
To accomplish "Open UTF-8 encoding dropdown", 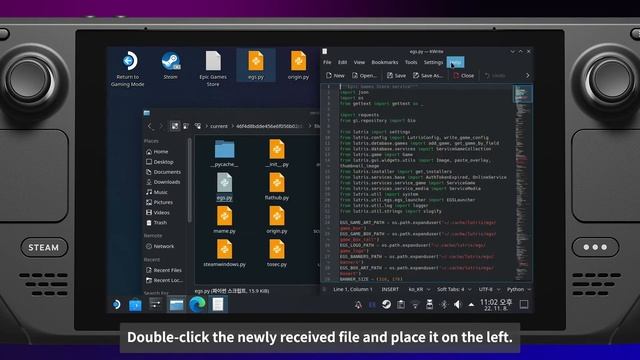I will 489,289.
